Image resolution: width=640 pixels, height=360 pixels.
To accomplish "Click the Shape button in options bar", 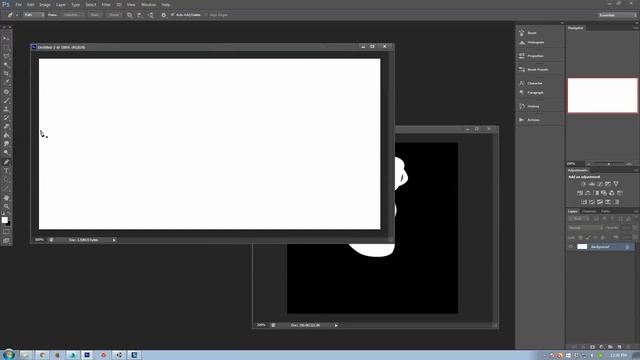I will (114, 15).
